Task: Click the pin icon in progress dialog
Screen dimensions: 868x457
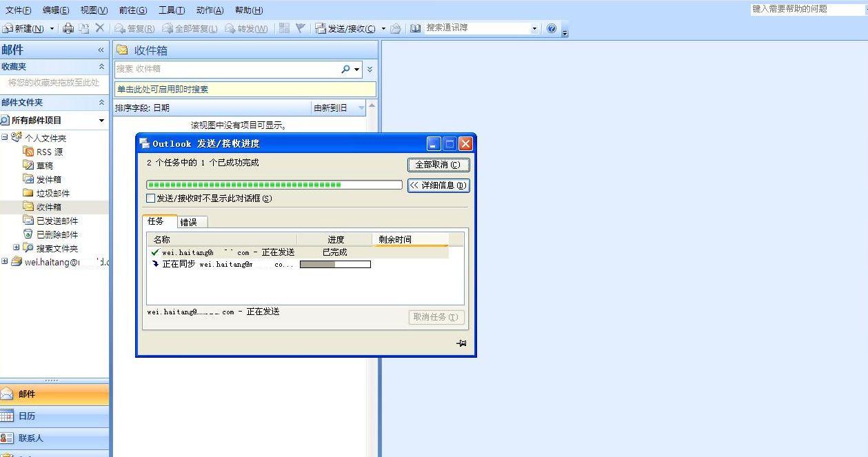Action: pyautogui.click(x=461, y=343)
